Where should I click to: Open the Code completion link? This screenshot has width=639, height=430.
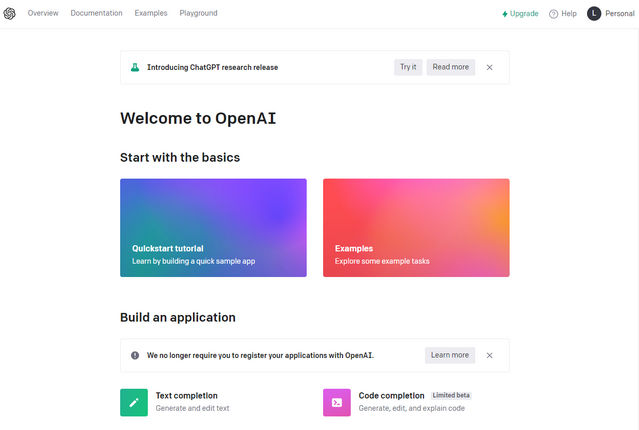click(x=391, y=395)
